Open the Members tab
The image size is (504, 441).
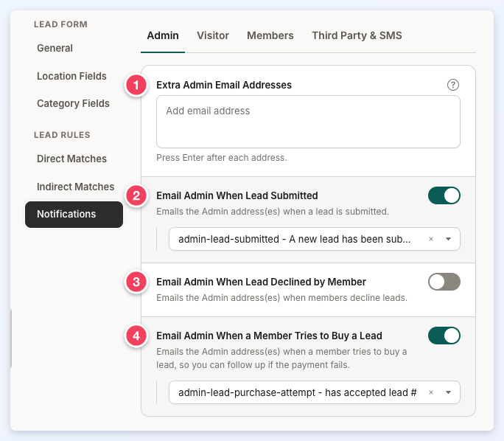(x=270, y=35)
